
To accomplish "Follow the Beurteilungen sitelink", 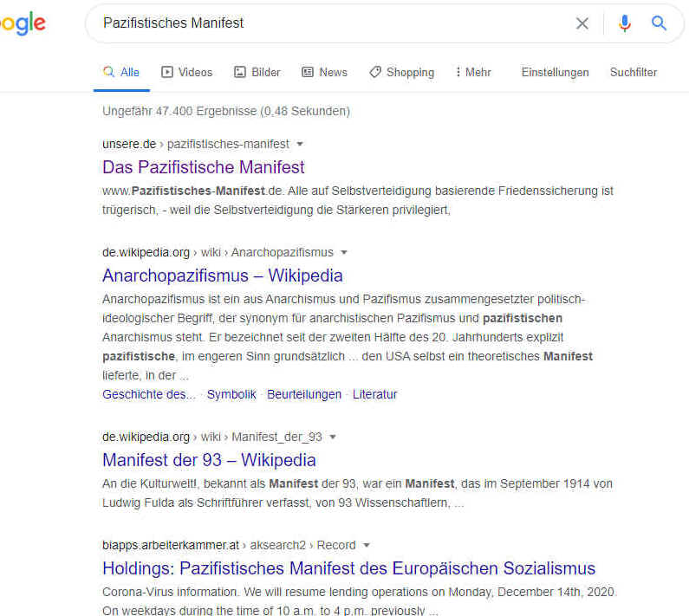I will click(304, 394).
